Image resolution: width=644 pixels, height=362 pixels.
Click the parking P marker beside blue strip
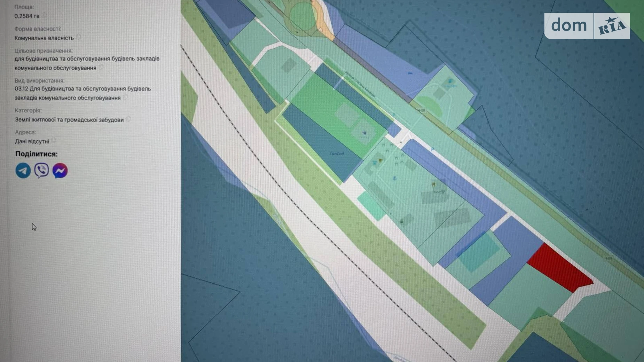coord(433,149)
